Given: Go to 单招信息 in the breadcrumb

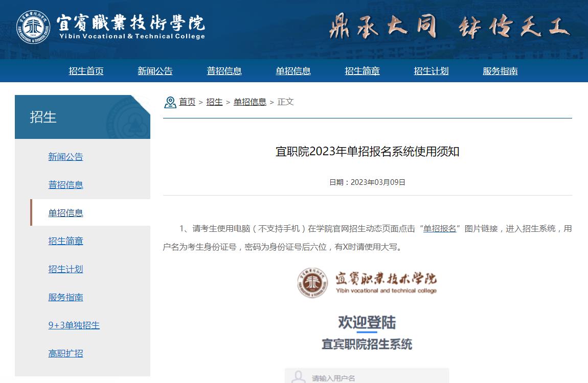Looking at the screenshot, I should [x=250, y=102].
